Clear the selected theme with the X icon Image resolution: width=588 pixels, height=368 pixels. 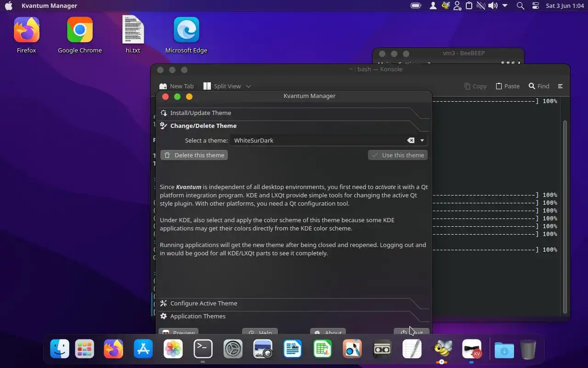tap(411, 140)
